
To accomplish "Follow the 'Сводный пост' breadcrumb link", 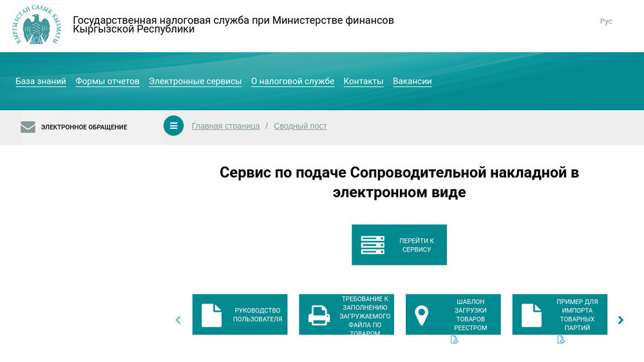I will (x=300, y=126).
